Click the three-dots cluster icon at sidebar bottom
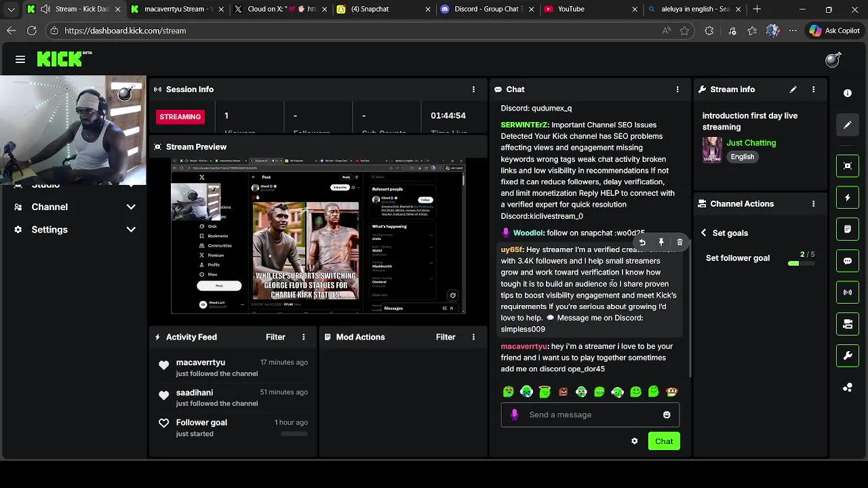868x488 pixels. [848, 387]
